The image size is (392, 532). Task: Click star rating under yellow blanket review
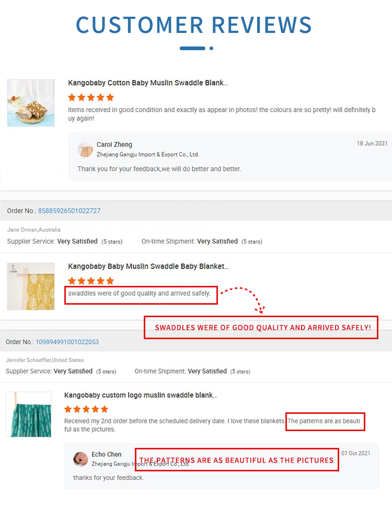[x=91, y=281]
